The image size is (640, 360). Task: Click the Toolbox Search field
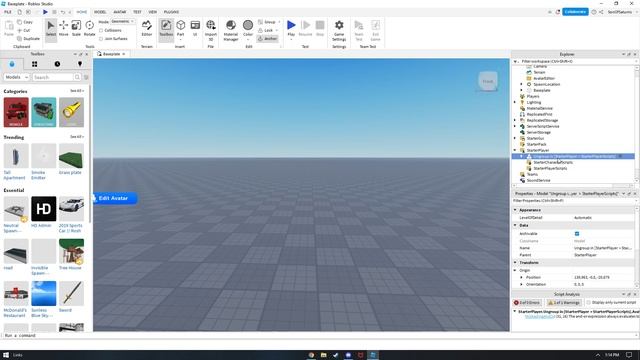tap(53, 77)
